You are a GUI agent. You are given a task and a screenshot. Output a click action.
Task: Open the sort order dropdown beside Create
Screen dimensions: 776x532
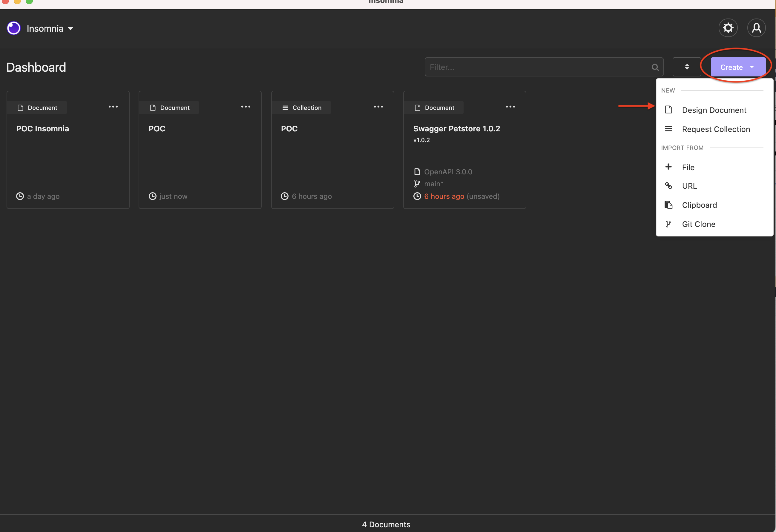(687, 67)
